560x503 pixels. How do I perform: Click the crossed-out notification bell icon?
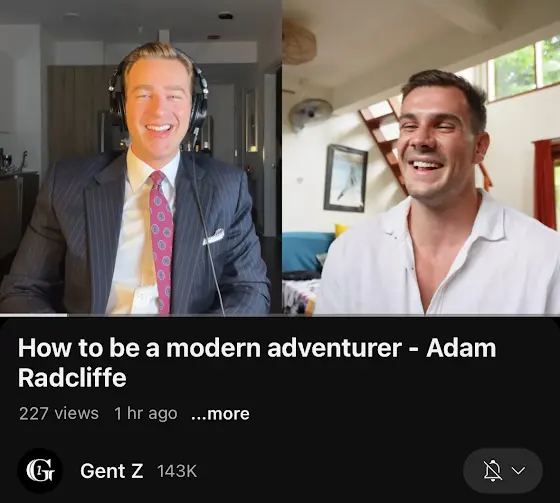click(x=492, y=470)
